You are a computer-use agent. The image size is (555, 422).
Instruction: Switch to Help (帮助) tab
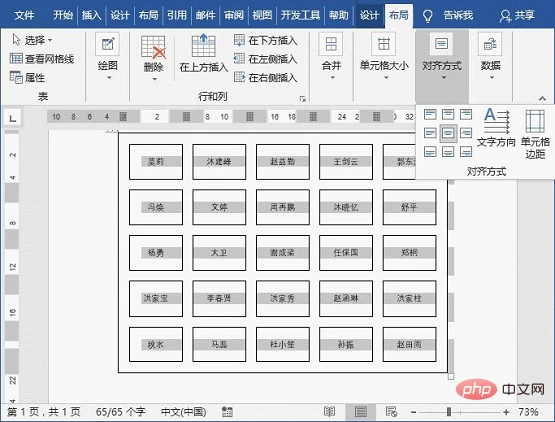coord(338,15)
